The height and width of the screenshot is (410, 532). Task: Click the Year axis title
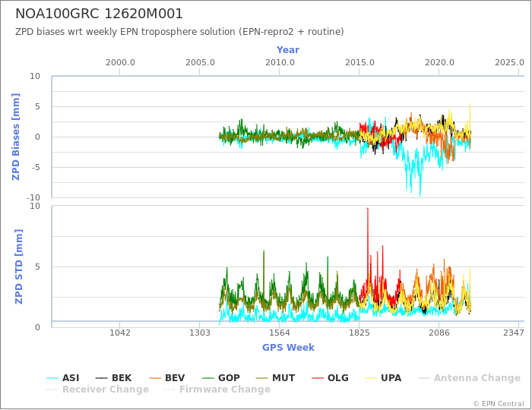point(288,50)
